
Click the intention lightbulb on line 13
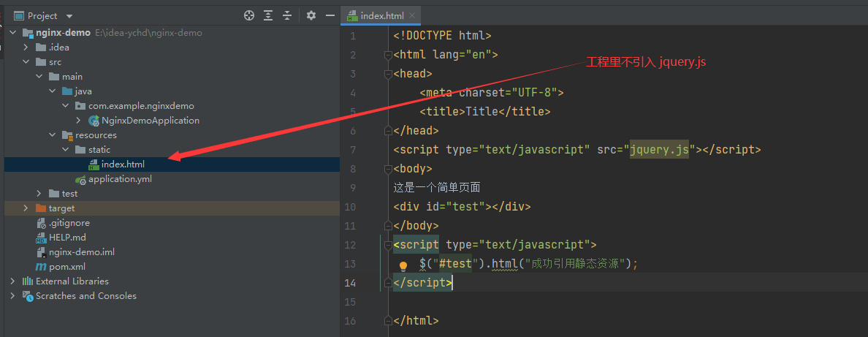[x=403, y=266]
